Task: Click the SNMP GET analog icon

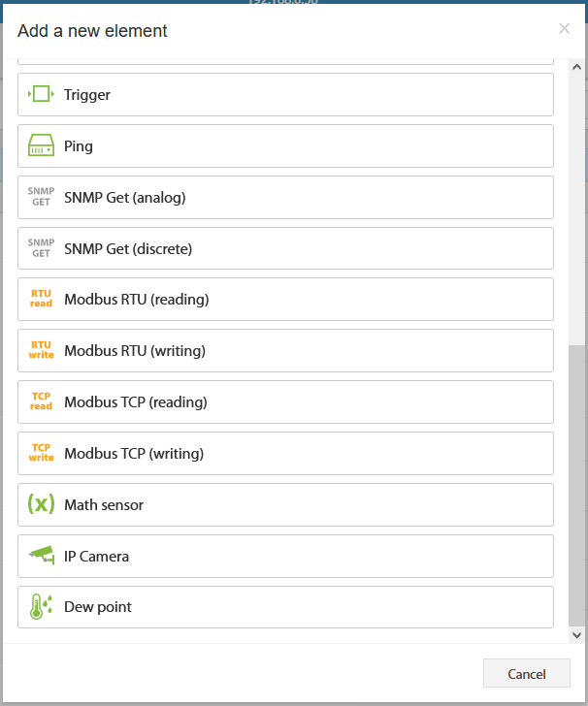Action: point(41,197)
